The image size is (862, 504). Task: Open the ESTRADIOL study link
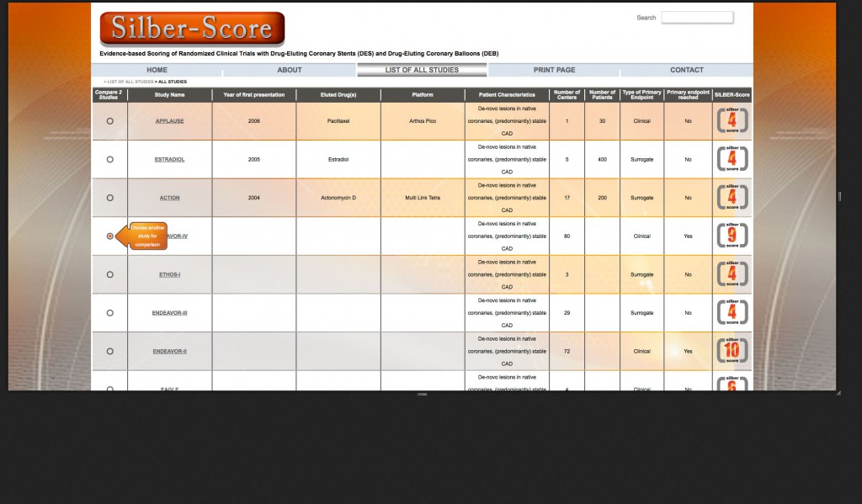(x=169, y=159)
